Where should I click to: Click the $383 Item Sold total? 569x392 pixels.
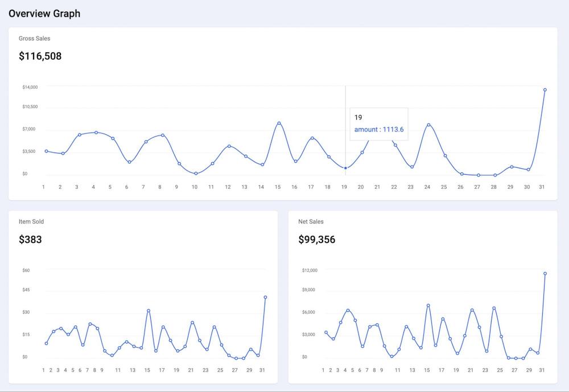(30, 240)
